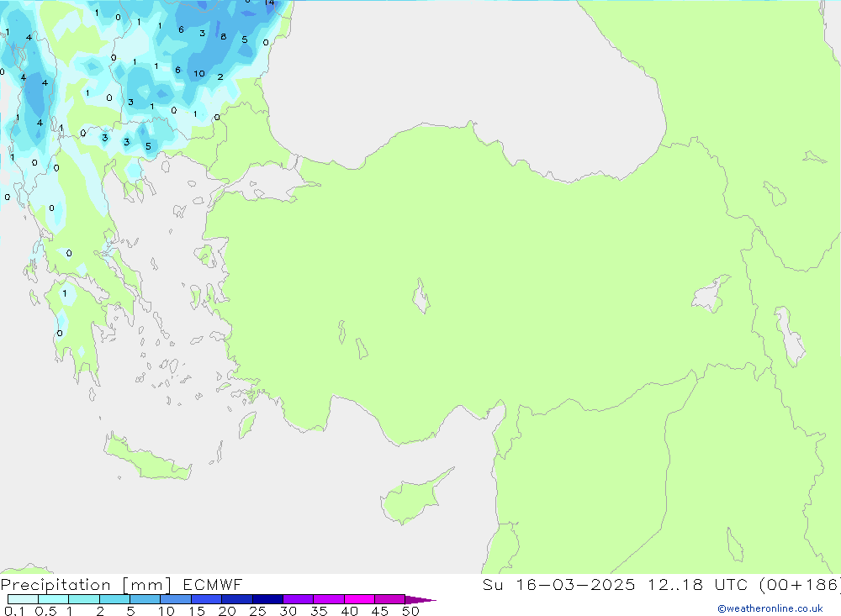
Task: Click the '12..18 UTC' time text
Action: coord(698,584)
